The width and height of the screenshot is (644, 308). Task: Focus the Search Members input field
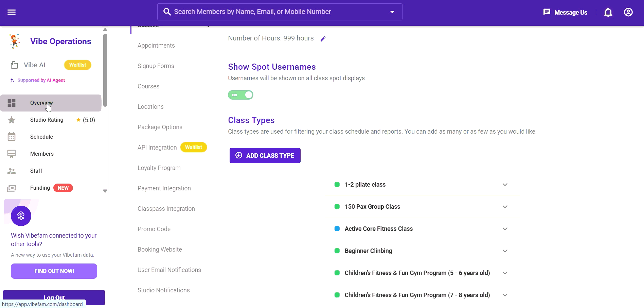coord(280,12)
